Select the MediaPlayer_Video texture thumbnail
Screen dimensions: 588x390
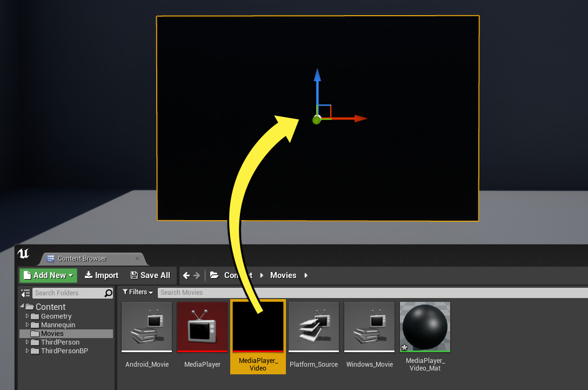(258, 327)
